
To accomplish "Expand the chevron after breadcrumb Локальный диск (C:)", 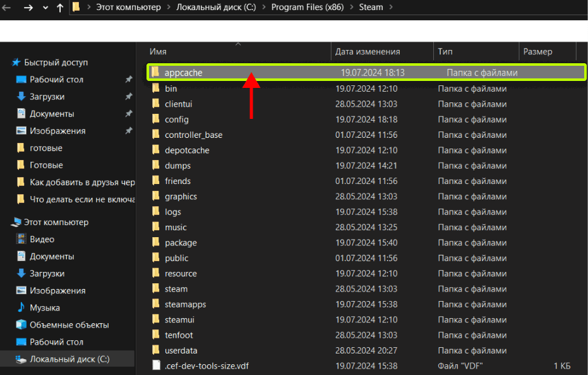I will click(263, 7).
